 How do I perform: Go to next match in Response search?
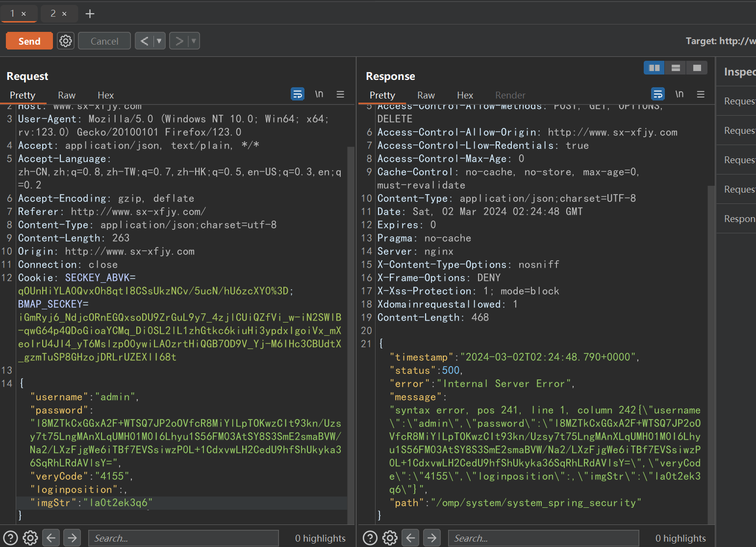[432, 538]
